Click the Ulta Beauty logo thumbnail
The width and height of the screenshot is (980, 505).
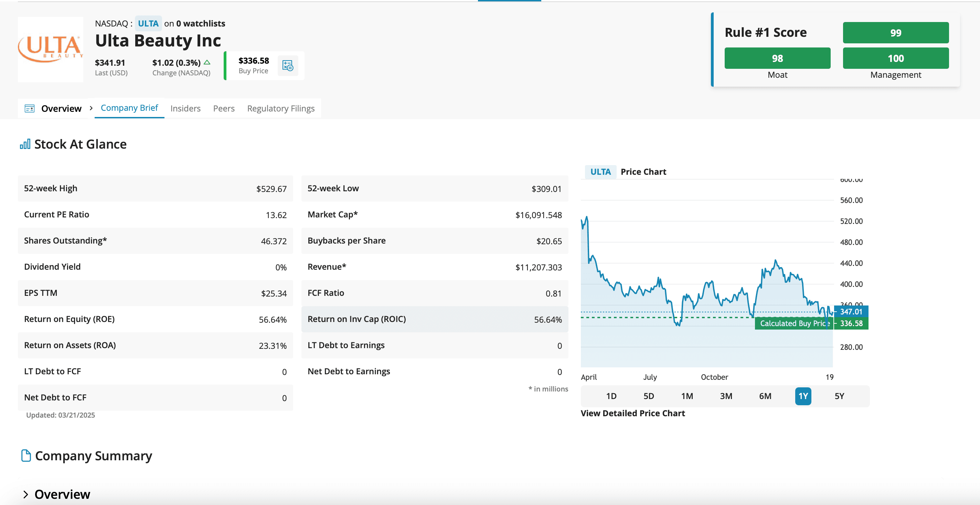pyautogui.click(x=51, y=50)
